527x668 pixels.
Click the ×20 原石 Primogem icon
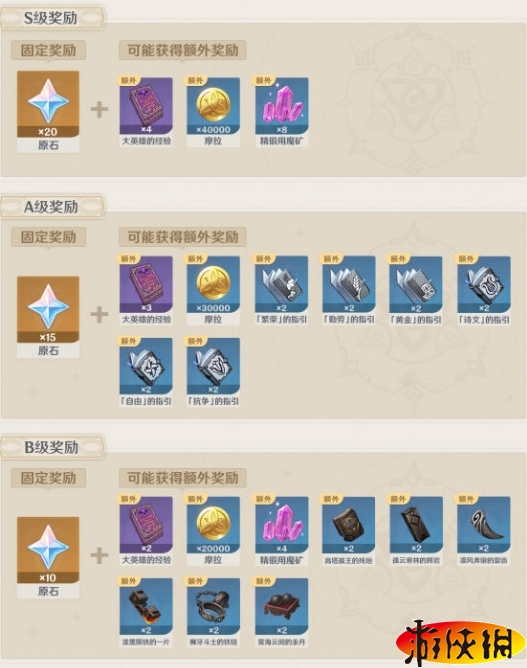(x=48, y=104)
